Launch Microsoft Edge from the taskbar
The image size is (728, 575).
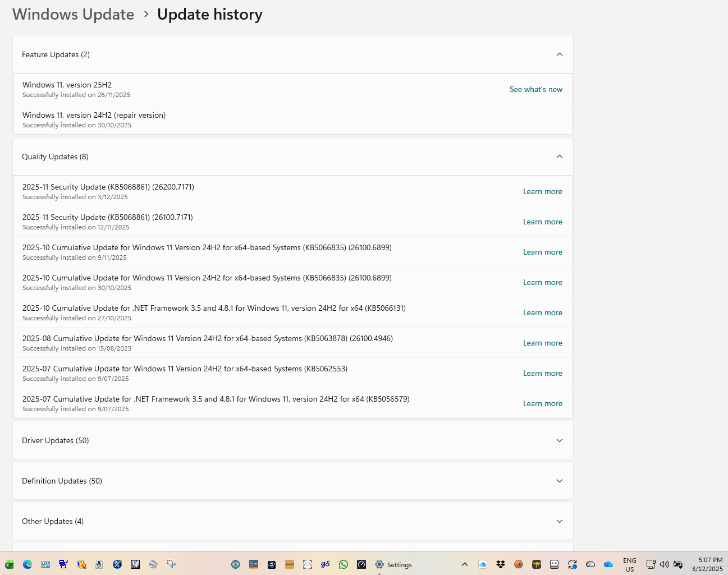point(28,564)
